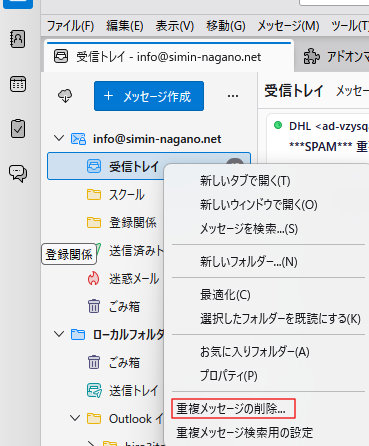Open the メッセージ(M) menu
The height and width of the screenshot is (446, 369).
click(288, 26)
